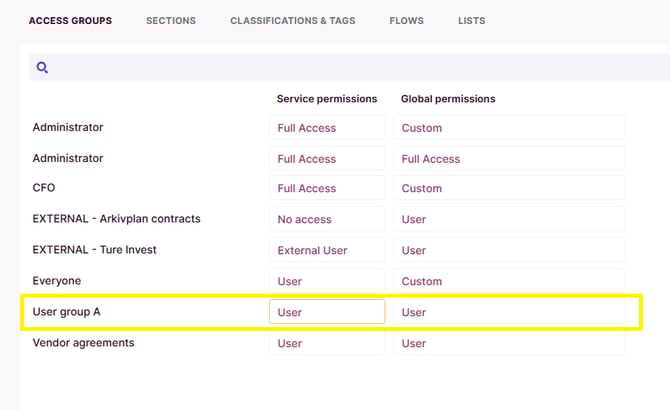Image resolution: width=670 pixels, height=410 pixels.
Task: Open Global permissions dropdown for CFO
Action: pyautogui.click(x=509, y=188)
